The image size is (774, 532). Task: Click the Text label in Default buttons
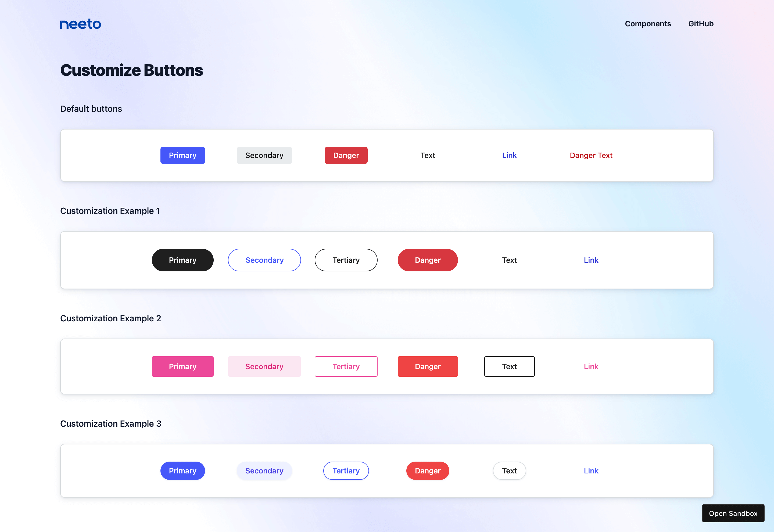427,155
